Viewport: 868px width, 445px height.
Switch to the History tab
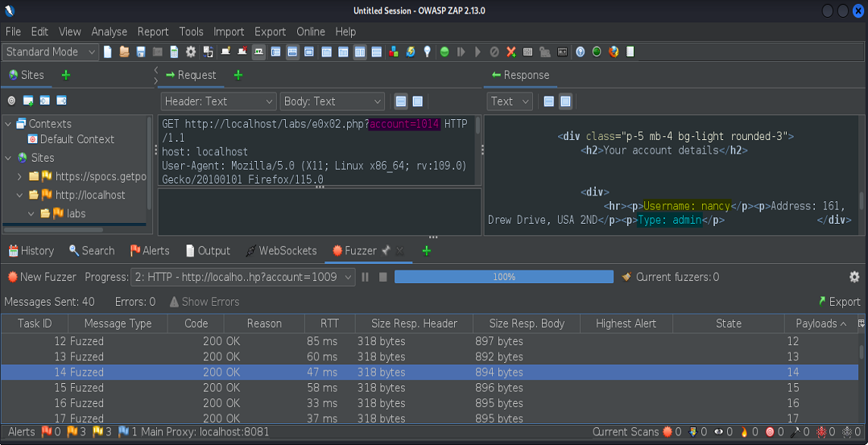(x=31, y=251)
